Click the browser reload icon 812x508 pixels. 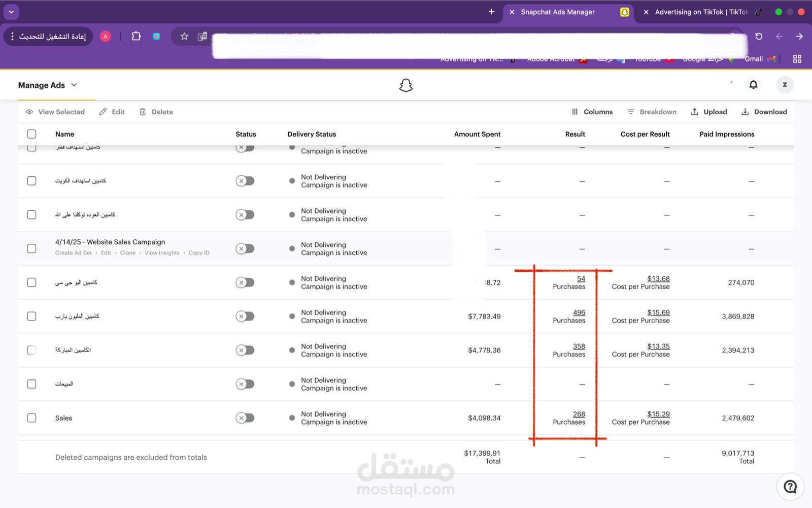759,36
